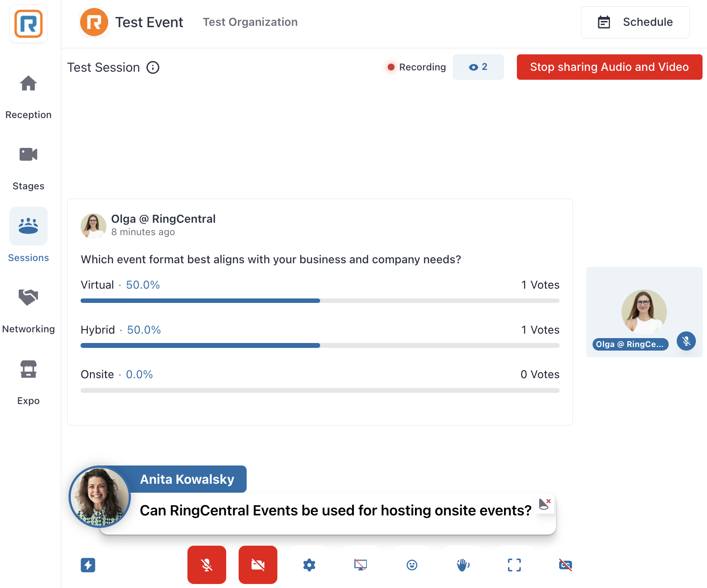
Task: Click the red Recording indicator
Action: [416, 67]
